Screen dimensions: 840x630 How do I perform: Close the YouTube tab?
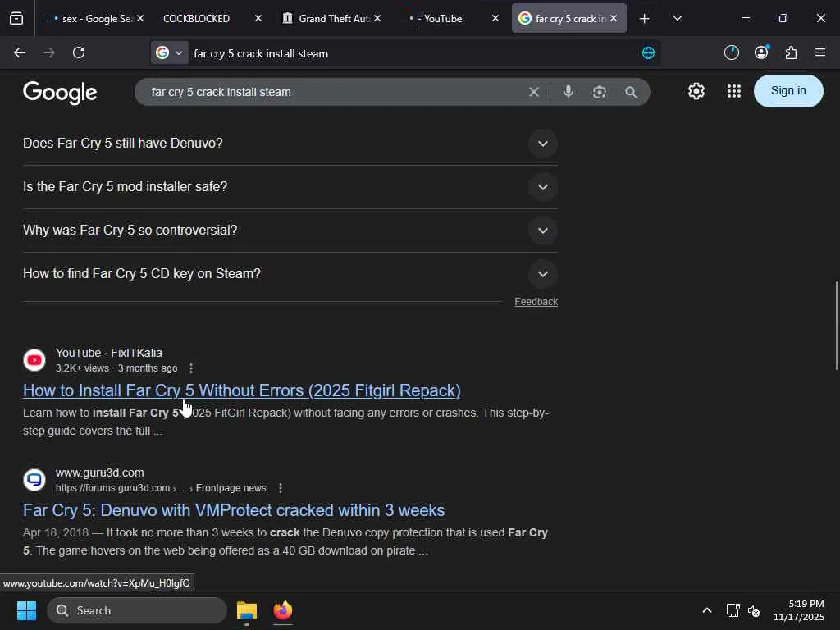[495, 18]
